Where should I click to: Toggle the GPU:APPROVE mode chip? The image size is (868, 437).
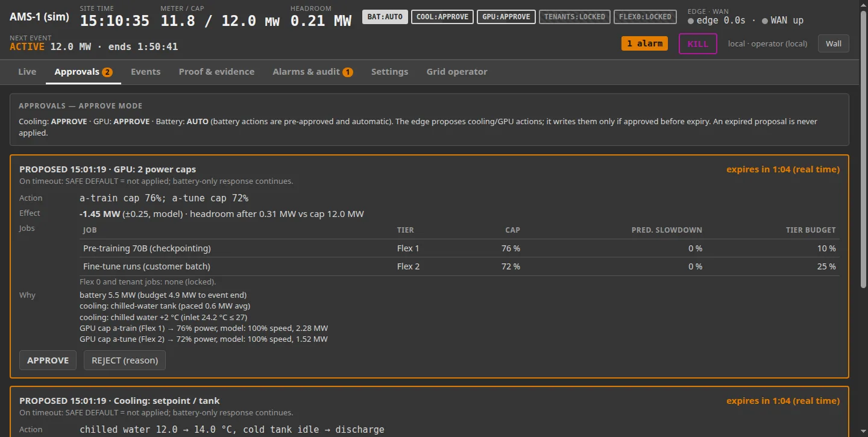506,17
